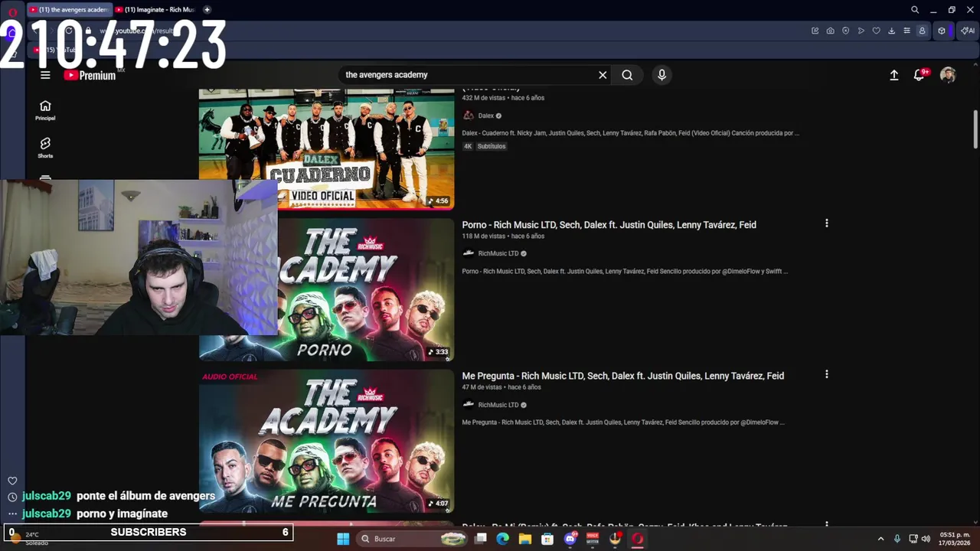Play The Academy Me Pregunta thumbnail
Image resolution: width=980 pixels, height=551 pixels.
(x=326, y=441)
